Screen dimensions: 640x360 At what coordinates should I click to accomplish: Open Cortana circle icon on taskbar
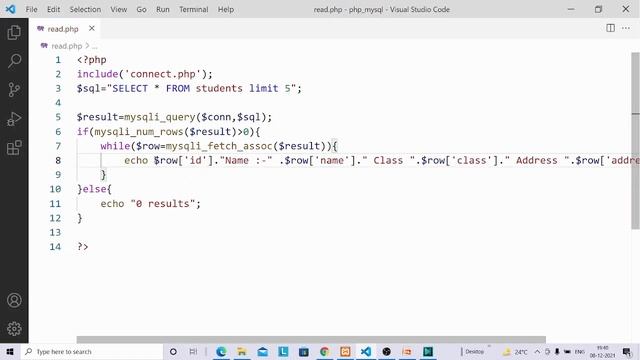tap(173, 351)
